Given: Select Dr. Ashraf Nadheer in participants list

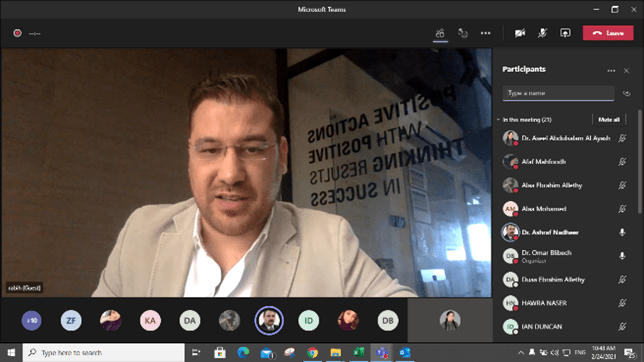Looking at the screenshot, I should tap(550, 232).
